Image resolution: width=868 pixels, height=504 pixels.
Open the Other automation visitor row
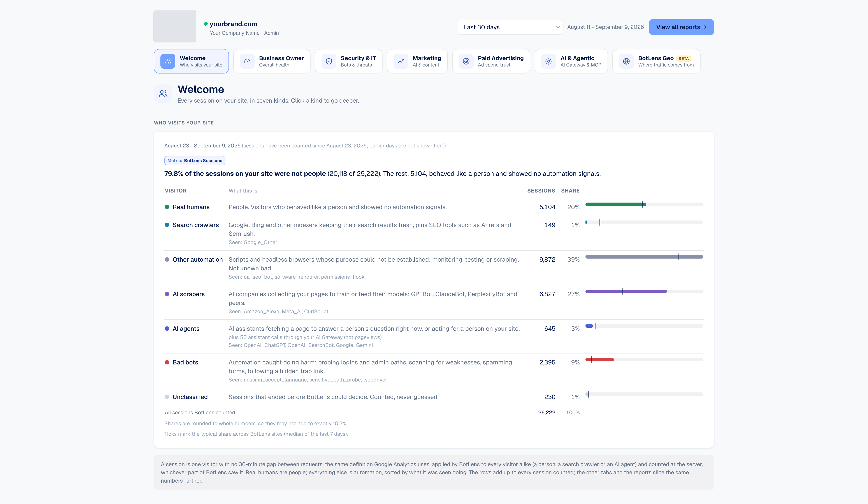[x=434, y=268]
